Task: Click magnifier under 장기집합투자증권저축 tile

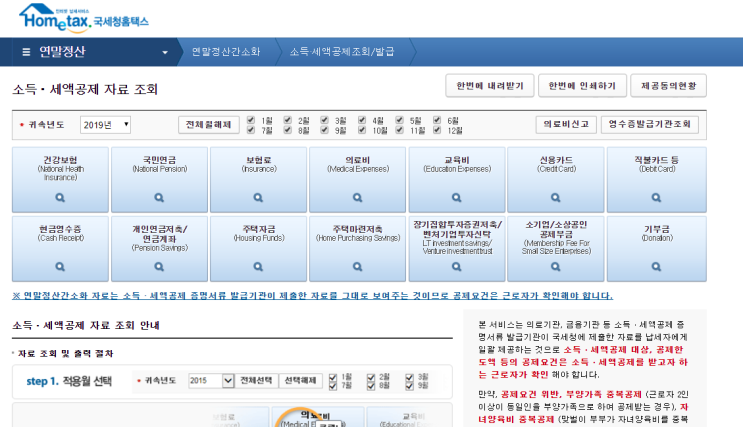Action: pyautogui.click(x=457, y=267)
